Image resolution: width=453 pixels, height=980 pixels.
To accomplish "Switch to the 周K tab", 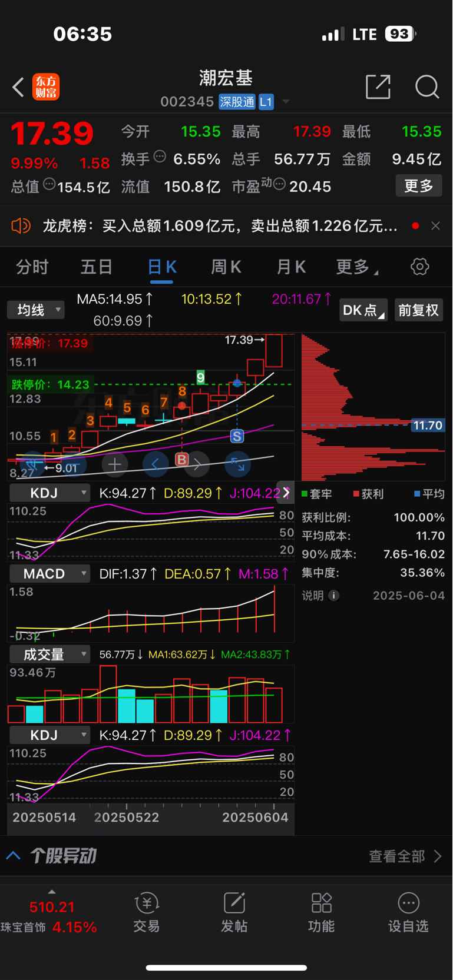I will click(x=226, y=267).
